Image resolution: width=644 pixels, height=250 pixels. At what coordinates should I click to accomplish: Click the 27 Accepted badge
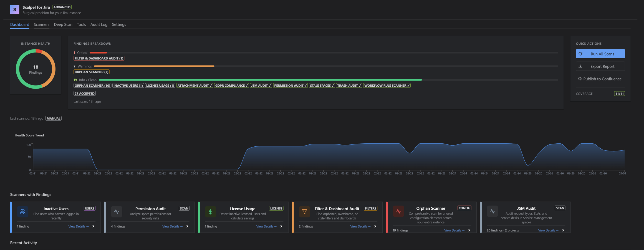tap(85, 94)
